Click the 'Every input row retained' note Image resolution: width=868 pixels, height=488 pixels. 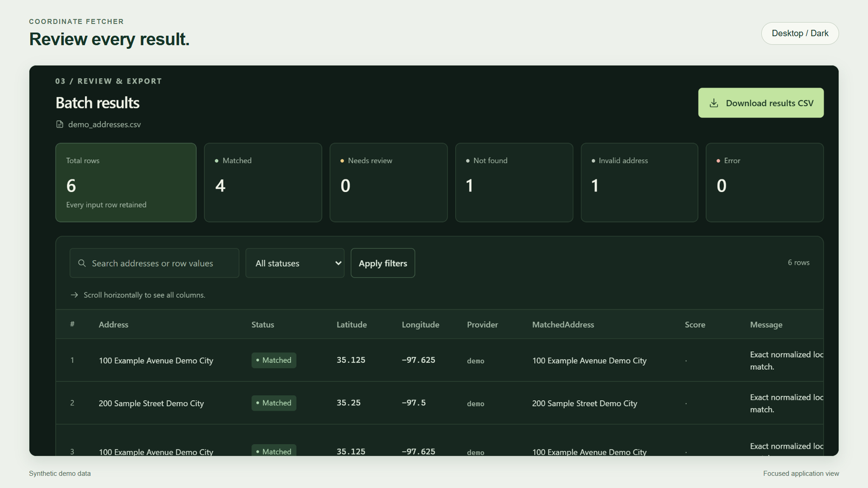106,205
